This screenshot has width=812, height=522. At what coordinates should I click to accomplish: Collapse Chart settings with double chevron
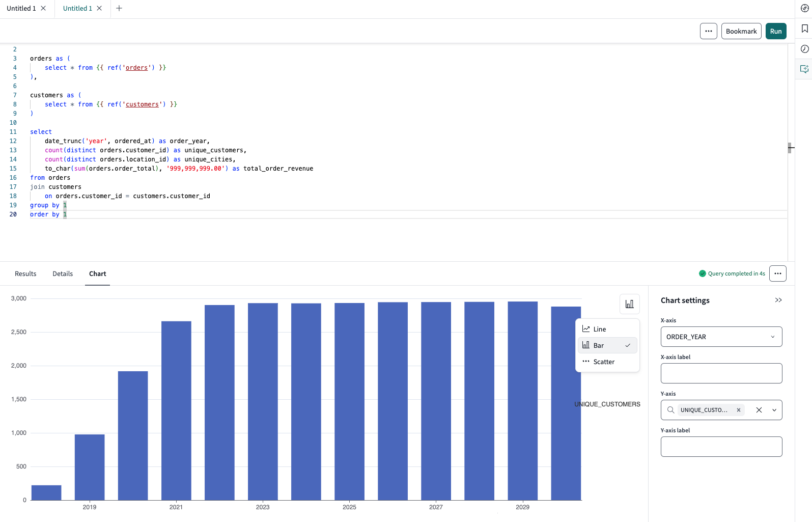pyautogui.click(x=778, y=300)
